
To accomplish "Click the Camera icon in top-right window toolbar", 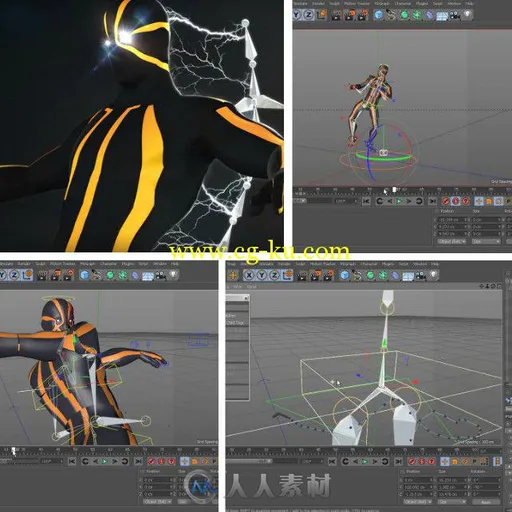I will (x=455, y=15).
